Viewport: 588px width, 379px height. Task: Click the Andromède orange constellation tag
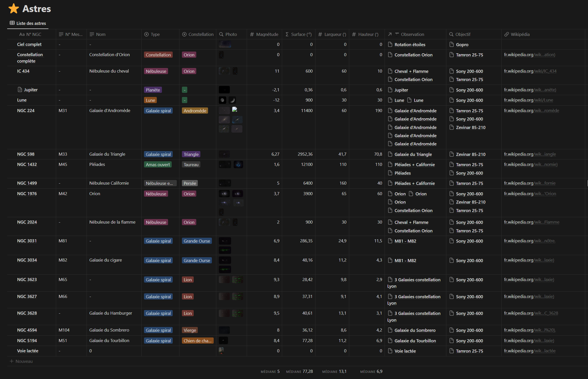[x=195, y=111]
